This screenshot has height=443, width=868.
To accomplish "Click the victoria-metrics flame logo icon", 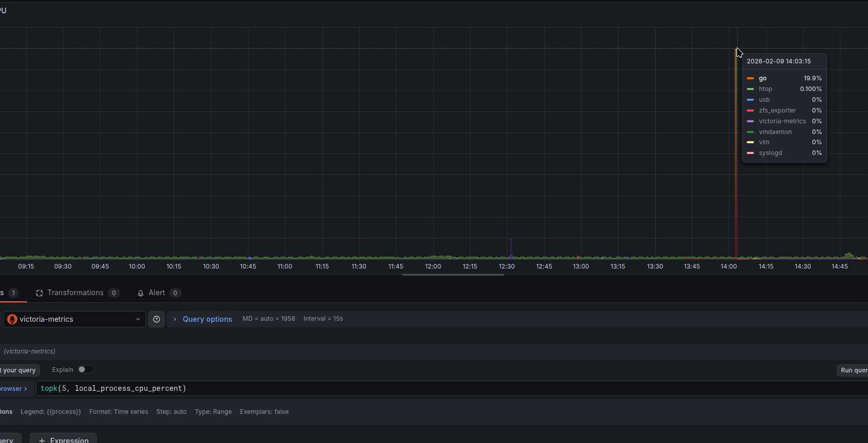I will click(x=12, y=319).
